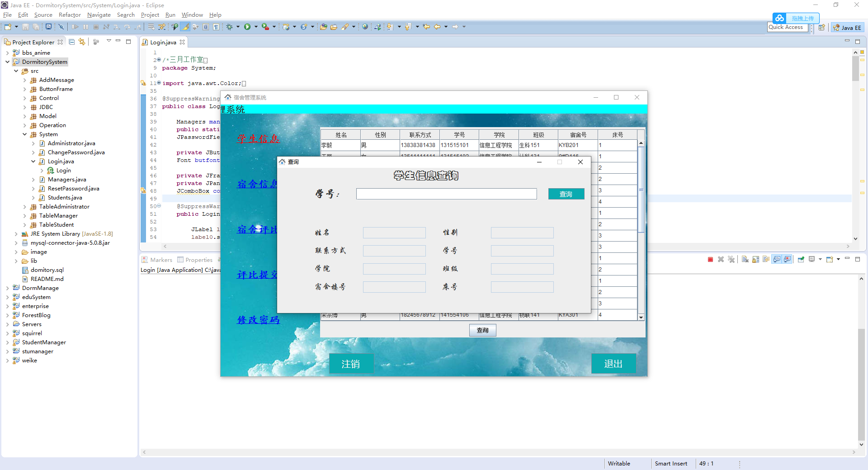This screenshot has width=868, height=470.
Task: Click the Open Type icon in toolbar
Action: tap(324, 27)
